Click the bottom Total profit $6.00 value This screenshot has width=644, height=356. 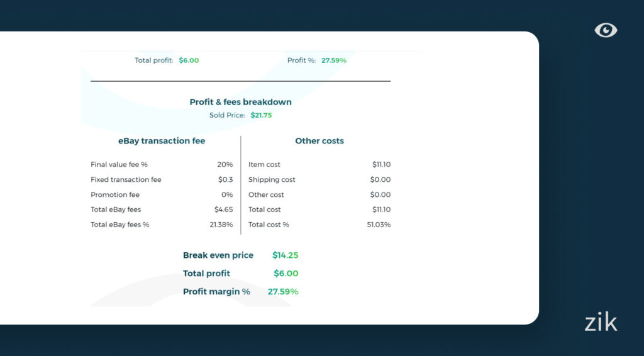point(286,274)
